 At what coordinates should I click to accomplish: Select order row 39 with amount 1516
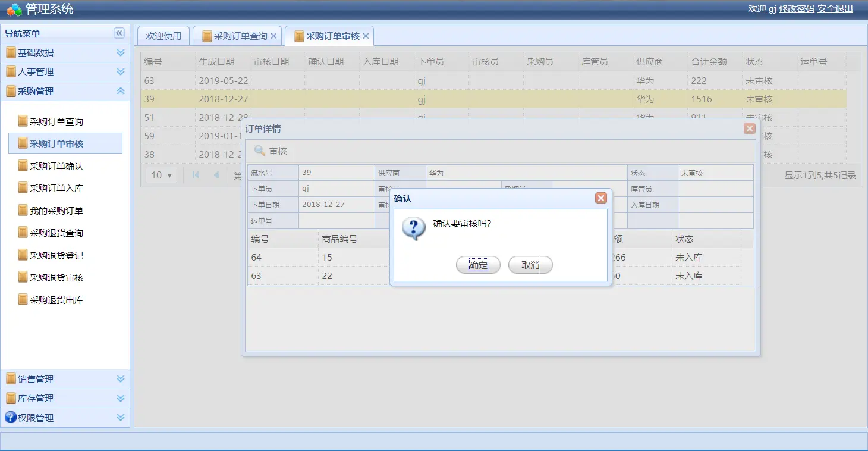tap(493, 99)
